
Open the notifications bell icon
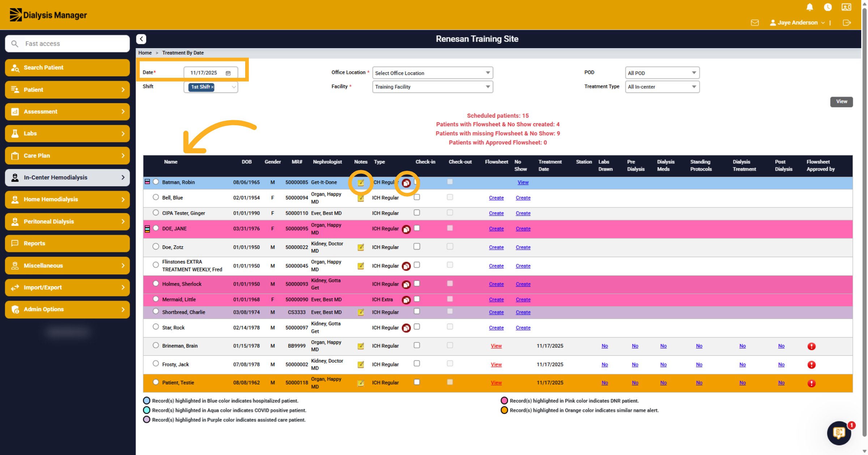click(810, 7)
